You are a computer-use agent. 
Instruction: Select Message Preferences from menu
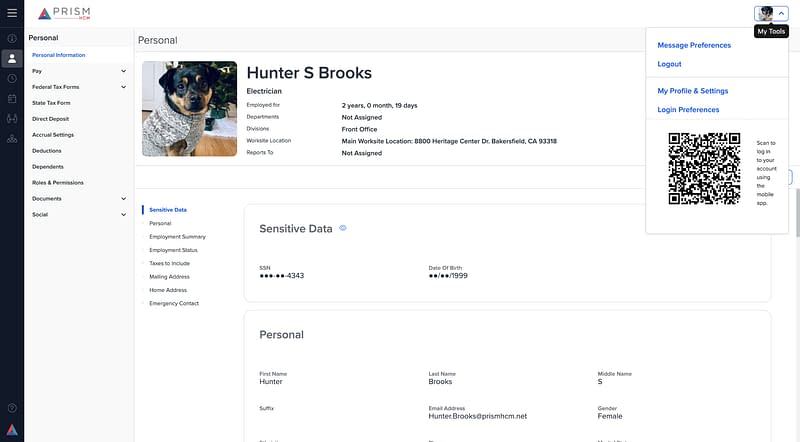coord(694,45)
